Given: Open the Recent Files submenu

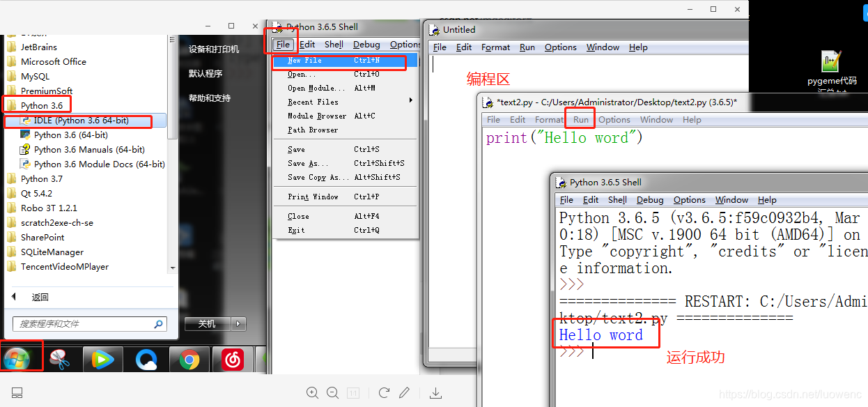Looking at the screenshot, I should coord(346,102).
